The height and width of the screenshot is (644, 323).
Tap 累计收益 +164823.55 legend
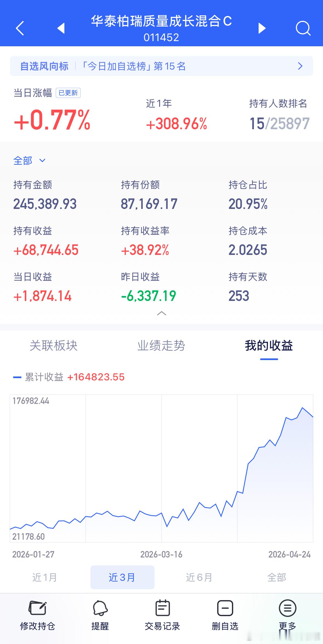(69, 377)
